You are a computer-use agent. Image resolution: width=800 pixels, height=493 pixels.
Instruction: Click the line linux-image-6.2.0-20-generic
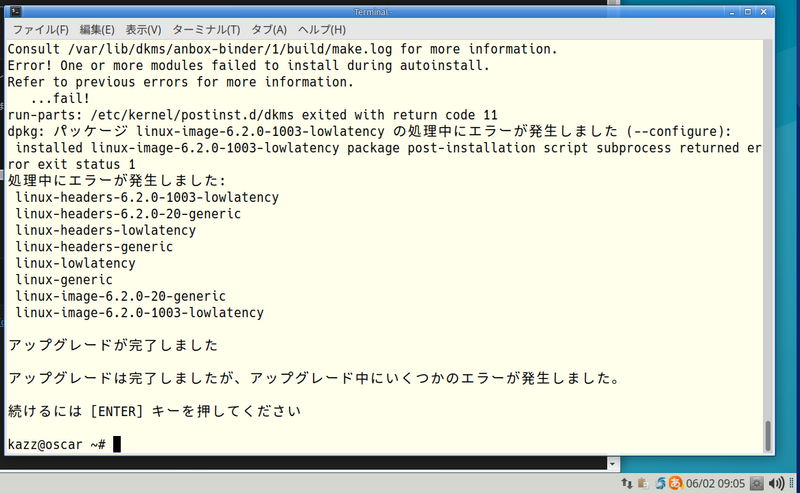120,296
